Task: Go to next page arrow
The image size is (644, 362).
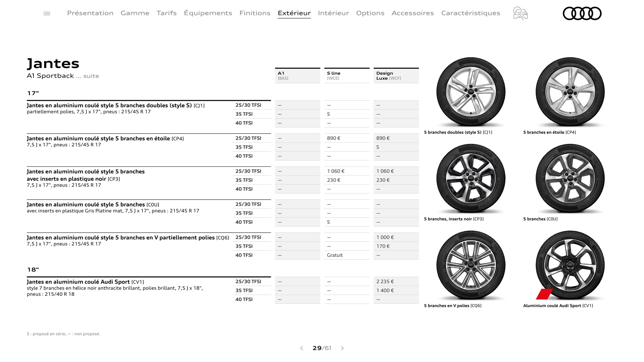Action: point(342,348)
